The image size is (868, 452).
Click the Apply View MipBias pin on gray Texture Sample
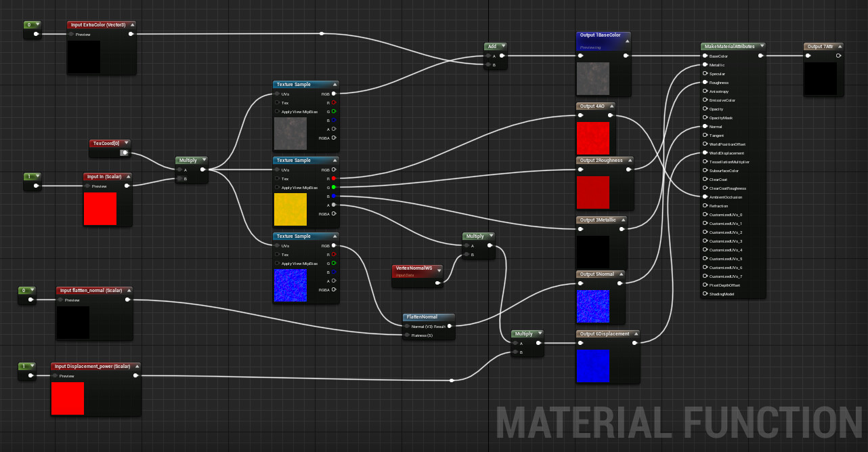click(x=277, y=111)
